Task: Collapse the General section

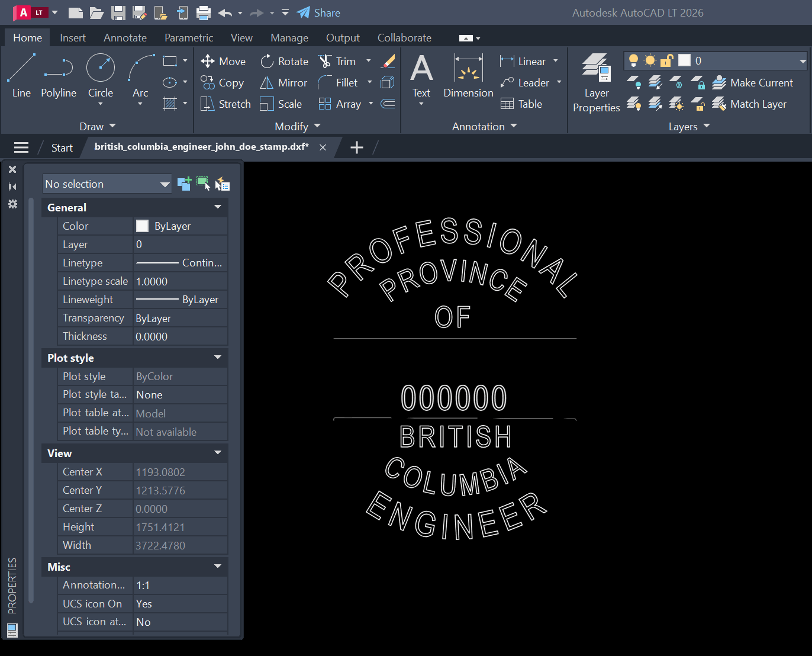Action: click(218, 207)
